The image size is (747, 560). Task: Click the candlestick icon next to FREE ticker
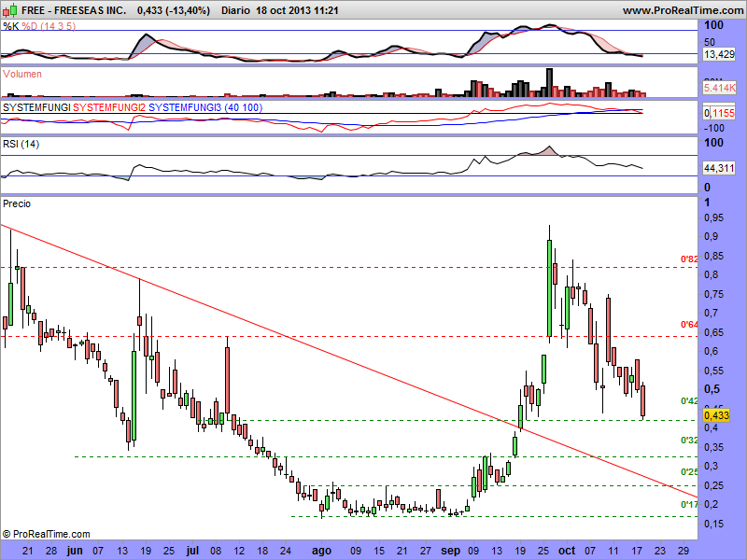point(10,9)
